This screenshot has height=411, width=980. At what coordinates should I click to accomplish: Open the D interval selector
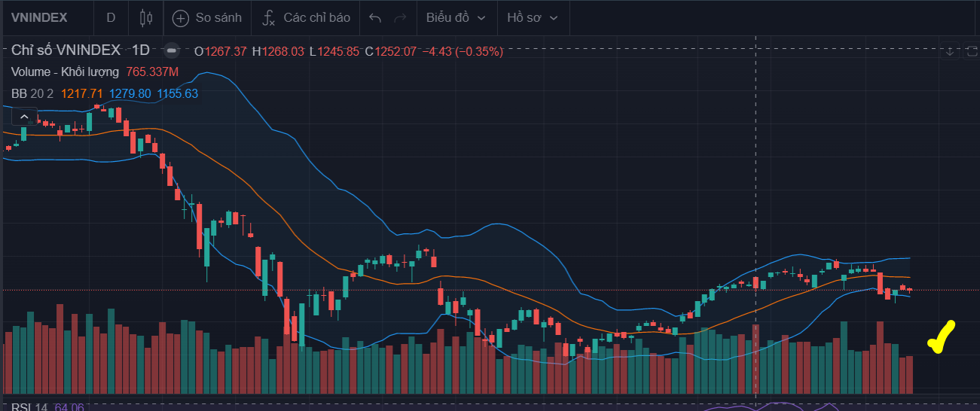[111, 17]
